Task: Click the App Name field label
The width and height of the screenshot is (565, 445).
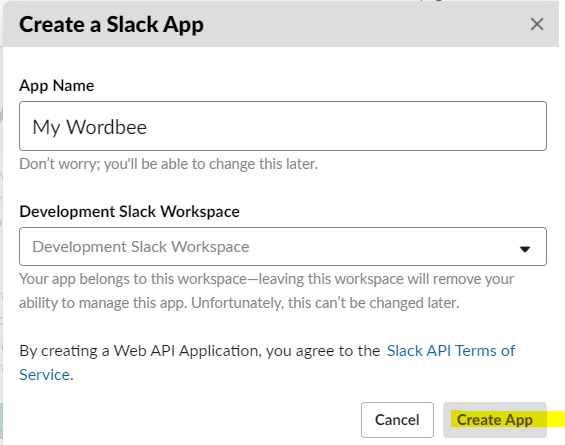Action: pos(57,86)
